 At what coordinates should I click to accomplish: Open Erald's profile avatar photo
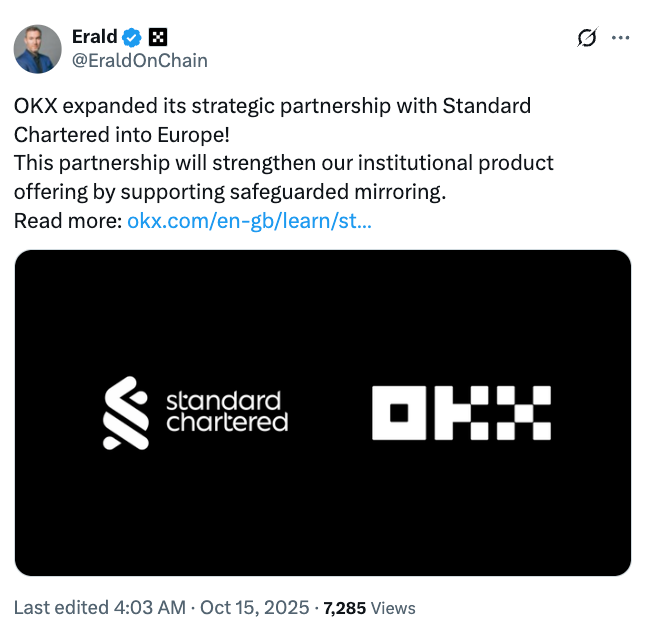[x=37, y=49]
